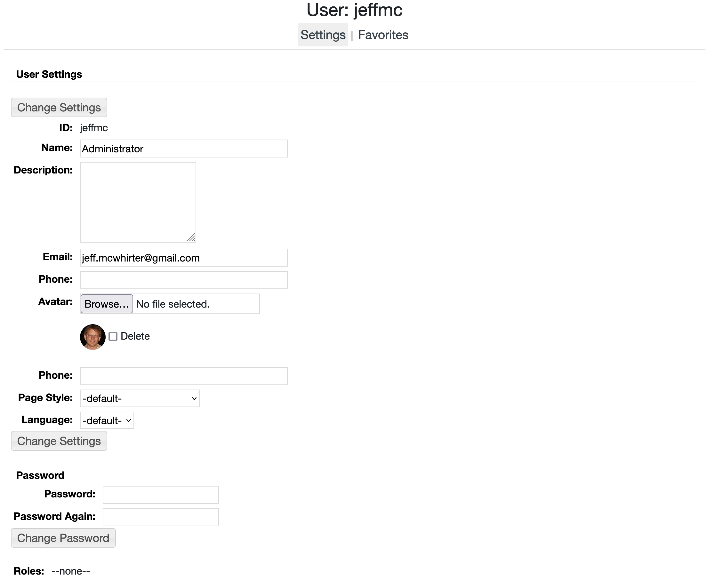Screen dimensions: 707x588
Task: Click the Page Style dropdown chevron arrow
Action: [194, 399]
